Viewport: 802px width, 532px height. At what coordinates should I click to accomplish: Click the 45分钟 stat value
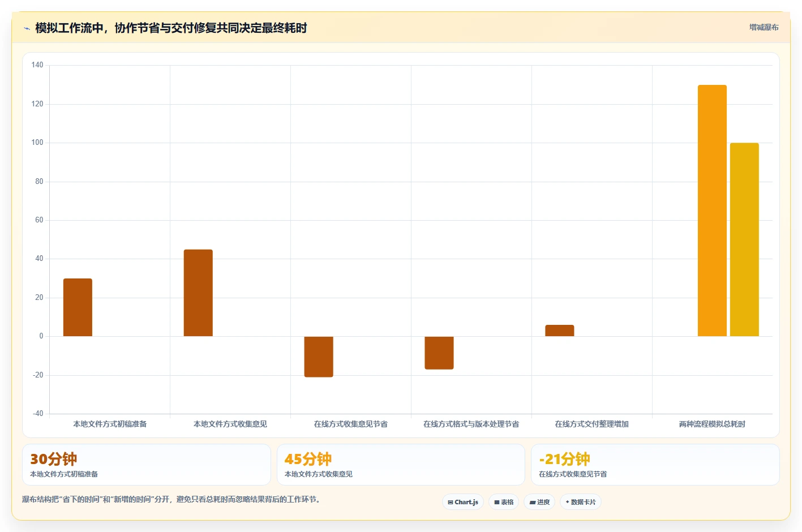pos(308,459)
